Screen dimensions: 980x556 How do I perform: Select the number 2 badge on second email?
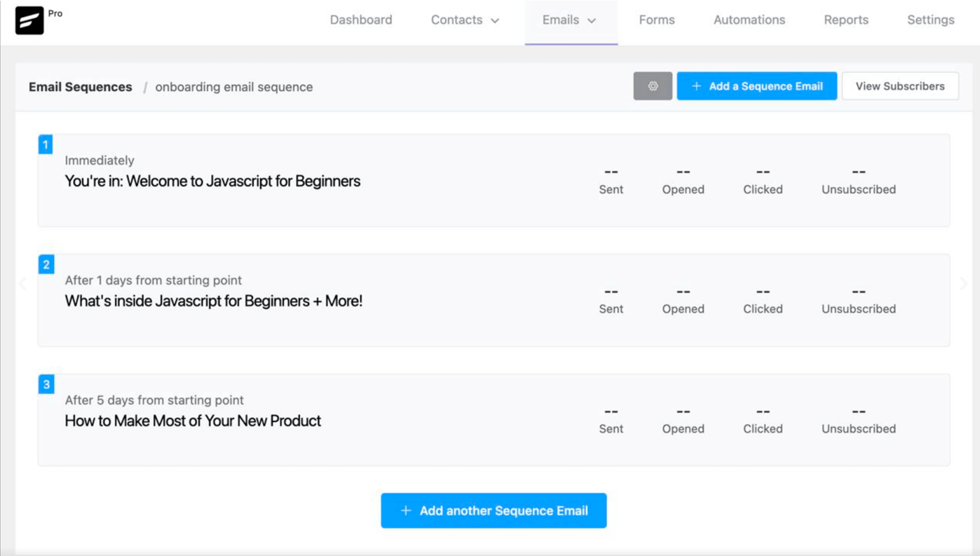(45, 264)
